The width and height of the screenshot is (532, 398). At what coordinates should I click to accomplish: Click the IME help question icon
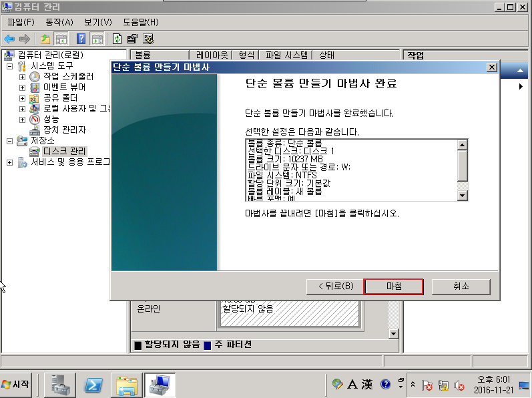[x=385, y=385]
